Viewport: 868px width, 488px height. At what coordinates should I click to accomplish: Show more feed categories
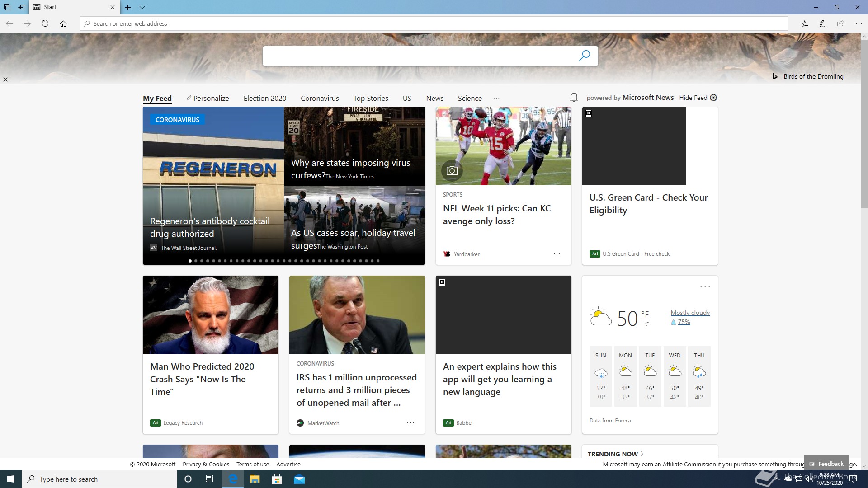click(x=496, y=98)
